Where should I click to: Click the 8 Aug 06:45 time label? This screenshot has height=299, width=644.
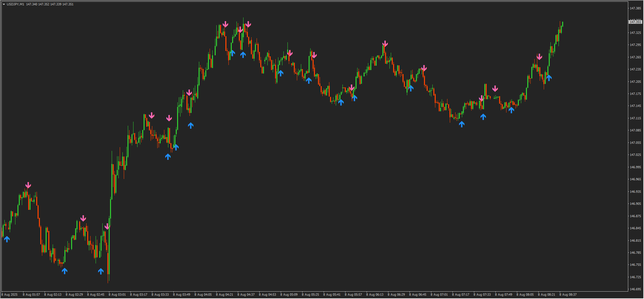[418, 295]
